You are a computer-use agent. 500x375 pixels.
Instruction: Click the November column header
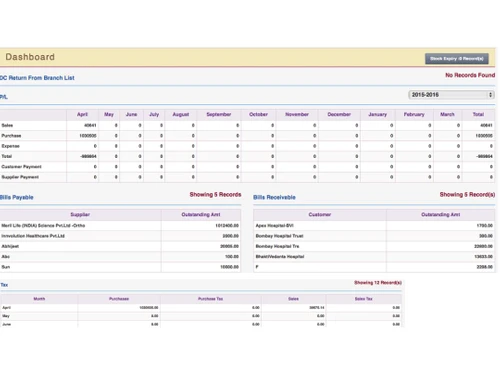click(297, 114)
